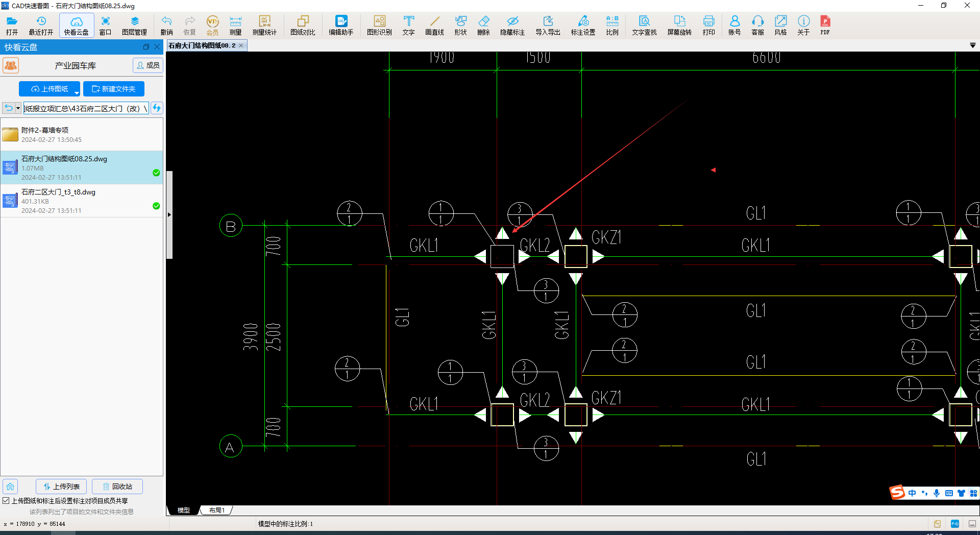Open the 风格 style settings
The height and width of the screenshot is (535, 980).
pos(780,25)
